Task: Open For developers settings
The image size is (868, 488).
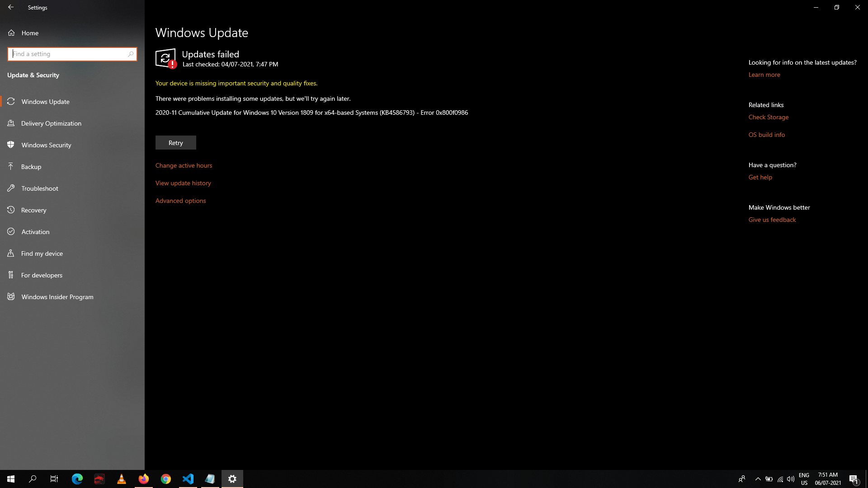Action: tap(42, 275)
